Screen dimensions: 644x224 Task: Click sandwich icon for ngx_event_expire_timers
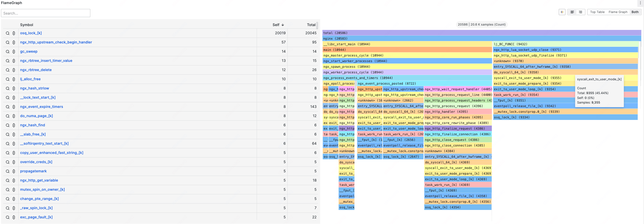[14, 107]
